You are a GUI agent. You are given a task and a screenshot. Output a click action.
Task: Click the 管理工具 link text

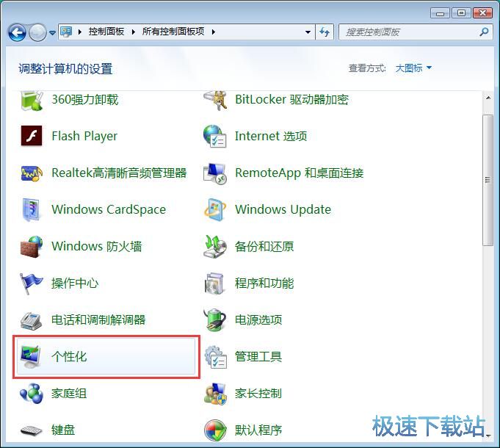[258, 356]
